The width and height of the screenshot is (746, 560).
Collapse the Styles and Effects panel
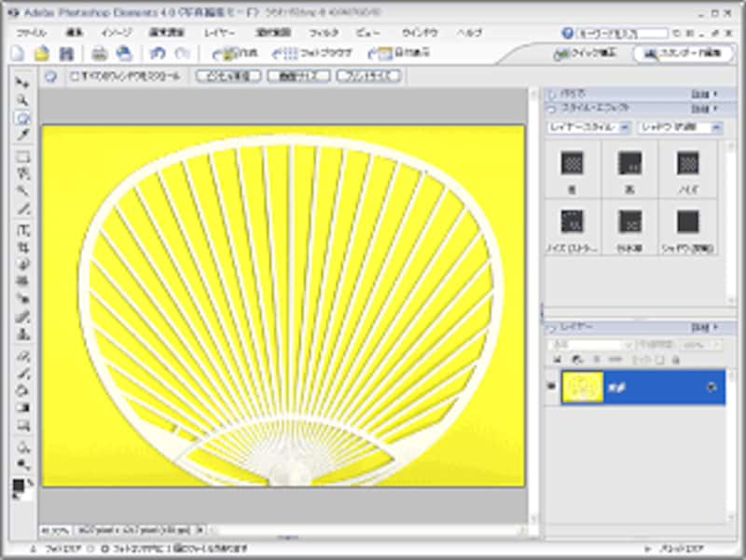[552, 109]
